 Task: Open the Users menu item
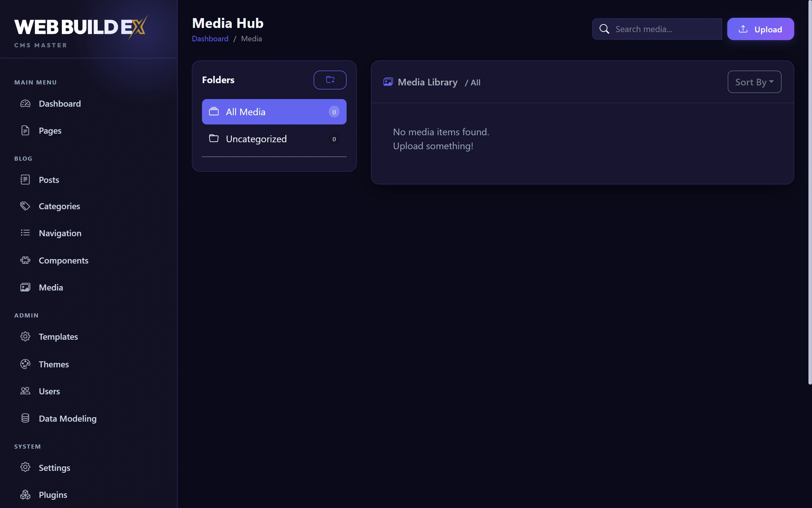click(x=49, y=391)
